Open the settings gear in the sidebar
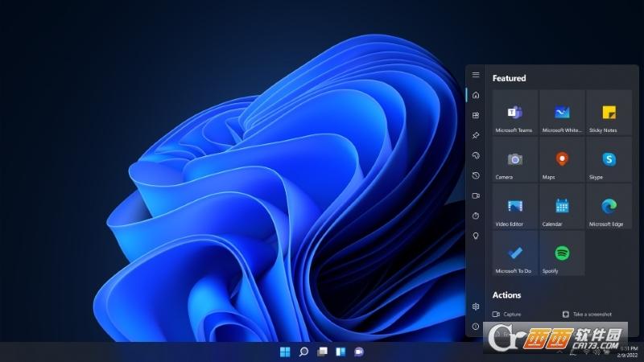This screenshot has height=362, width=644. click(476, 306)
